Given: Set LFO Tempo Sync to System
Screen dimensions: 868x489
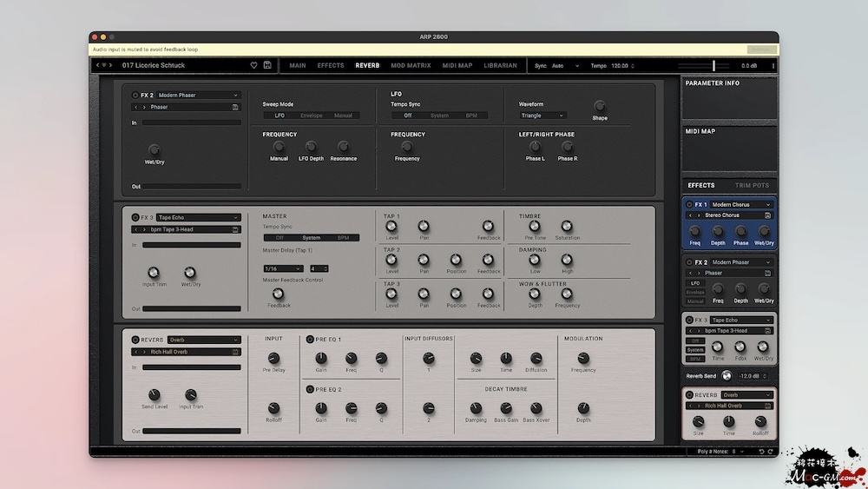Looking at the screenshot, I should coord(439,116).
